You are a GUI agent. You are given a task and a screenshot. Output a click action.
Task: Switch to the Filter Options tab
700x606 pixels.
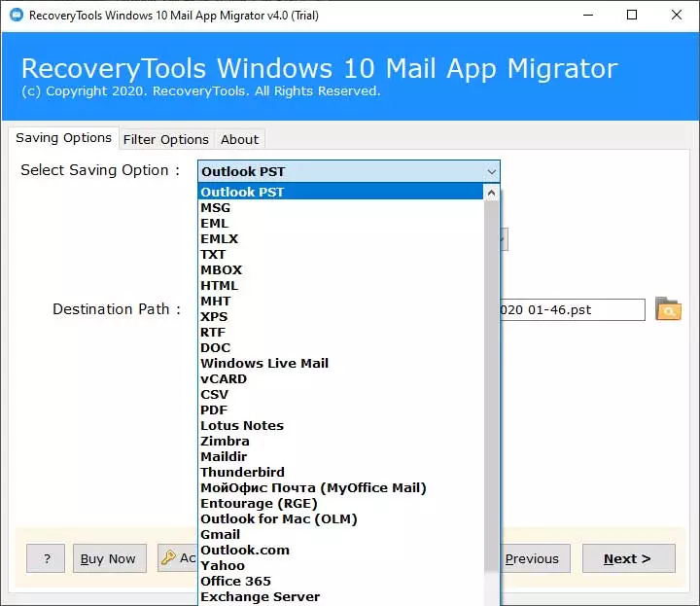pyautogui.click(x=165, y=139)
